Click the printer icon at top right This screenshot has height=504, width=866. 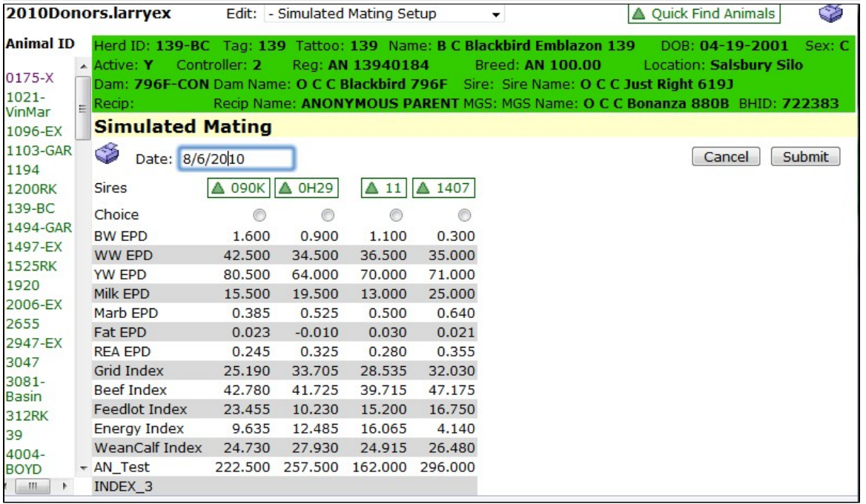click(x=830, y=13)
